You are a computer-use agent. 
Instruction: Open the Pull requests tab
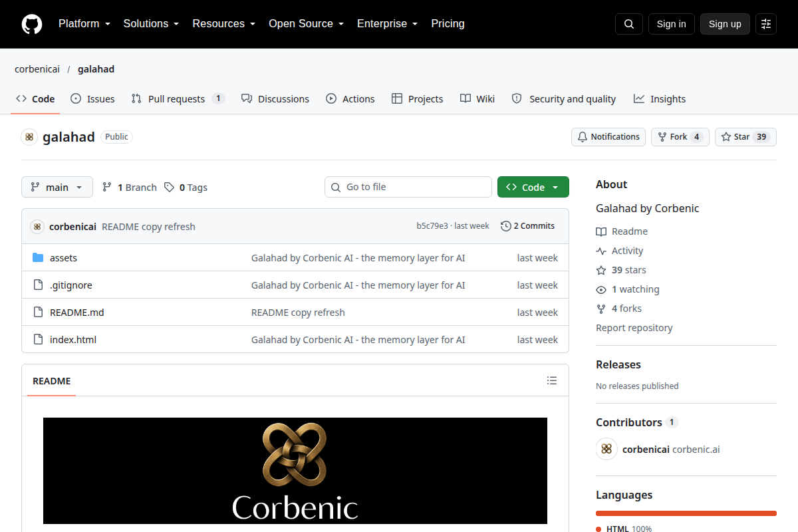click(178, 98)
